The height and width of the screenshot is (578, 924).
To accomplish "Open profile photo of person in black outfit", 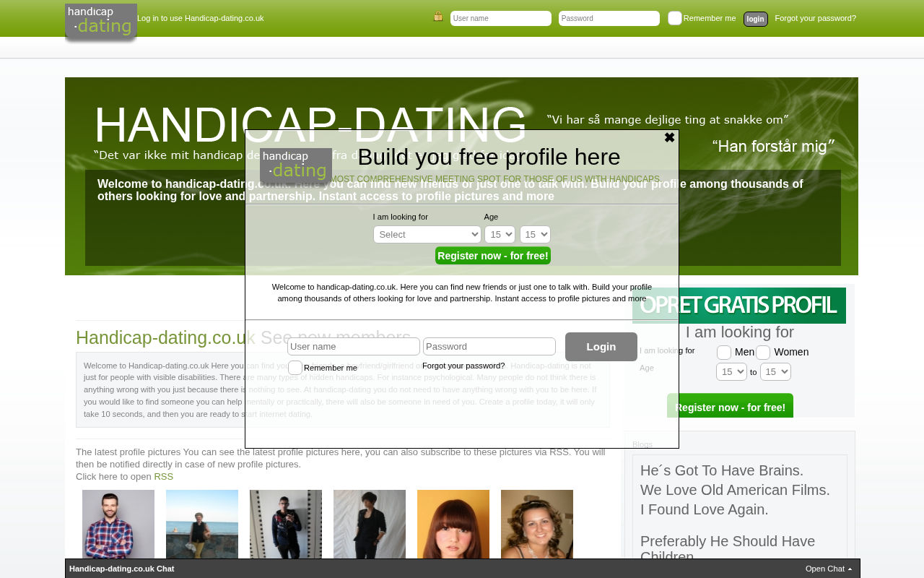I will (x=370, y=525).
